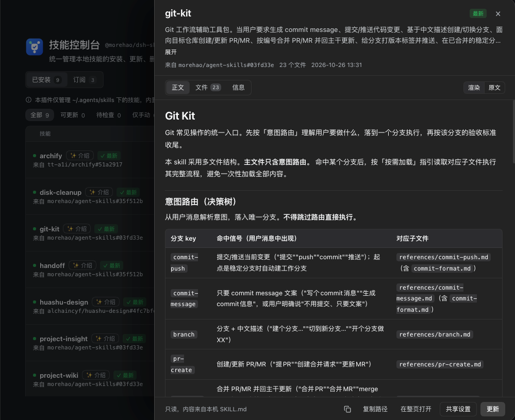The image size is (515, 420).
Task: Select the project-wiki skill row
Action: 90,378
